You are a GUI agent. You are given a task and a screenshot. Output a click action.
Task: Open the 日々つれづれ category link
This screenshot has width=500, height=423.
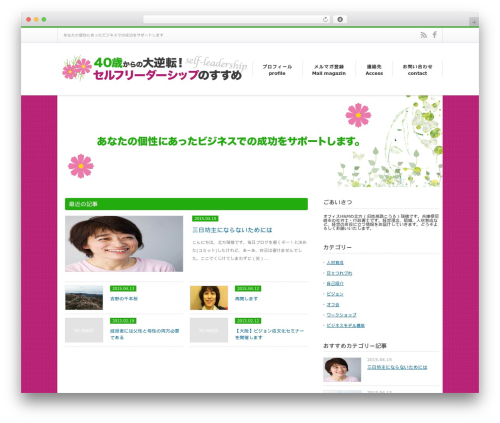coord(339,273)
